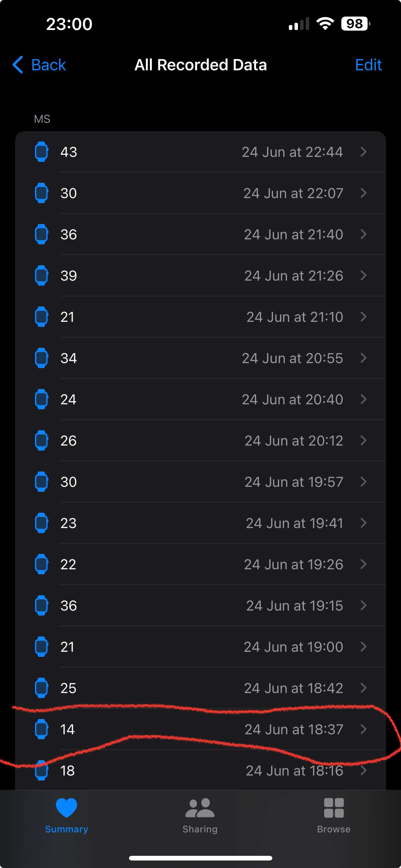Screen dimensions: 401x868
Task: Tap the watch icon for the 21:26 entry
Action: pyautogui.click(x=42, y=276)
